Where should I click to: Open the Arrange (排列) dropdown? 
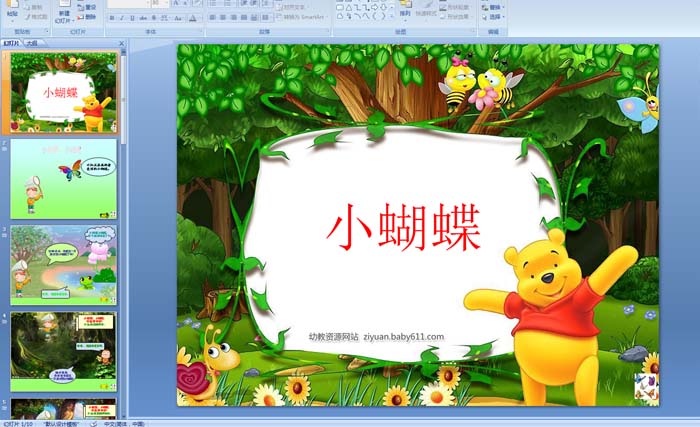[x=405, y=13]
